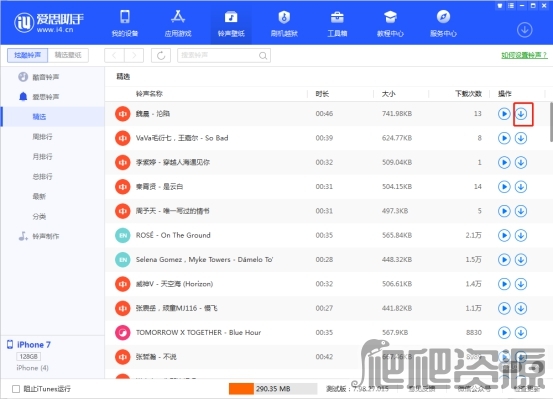The width and height of the screenshot is (553, 400).
Task: Select 最新 newest ringtones
Action: 39,196
